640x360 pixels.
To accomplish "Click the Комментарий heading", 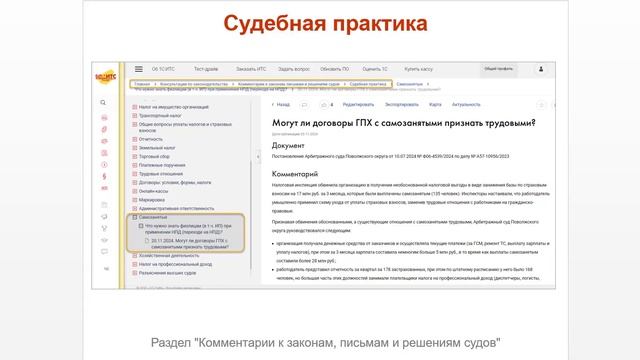I will pyautogui.click(x=295, y=174).
